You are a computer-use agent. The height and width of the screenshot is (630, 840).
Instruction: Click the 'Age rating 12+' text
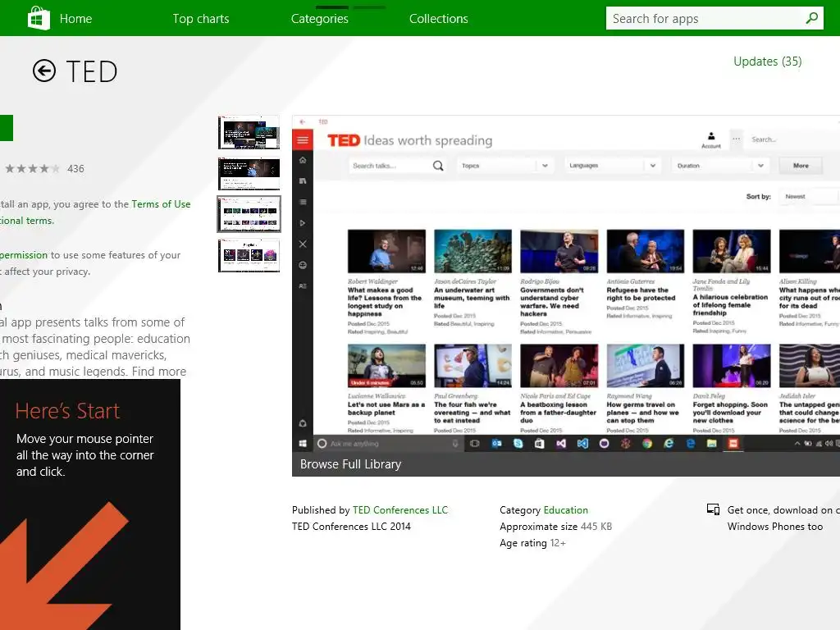click(x=532, y=543)
